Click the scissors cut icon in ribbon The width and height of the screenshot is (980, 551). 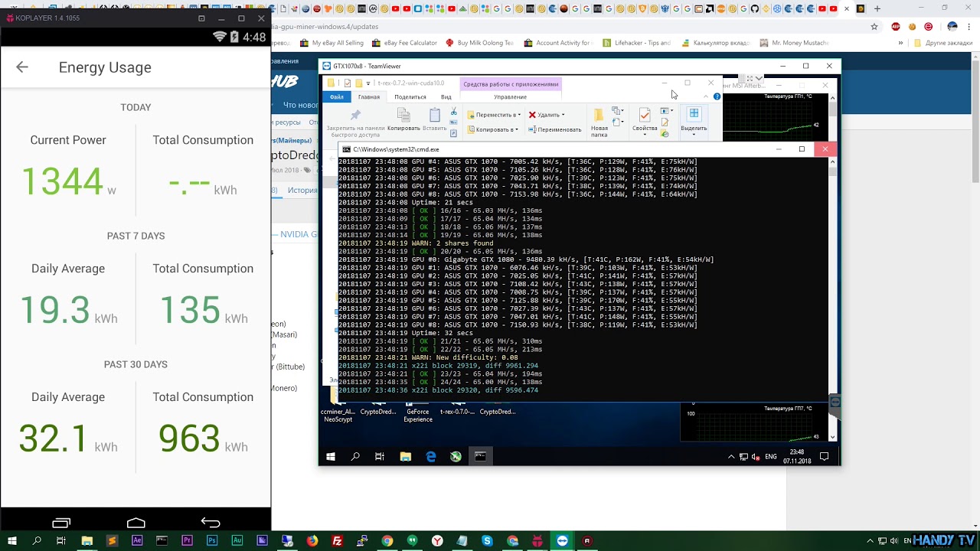(453, 112)
